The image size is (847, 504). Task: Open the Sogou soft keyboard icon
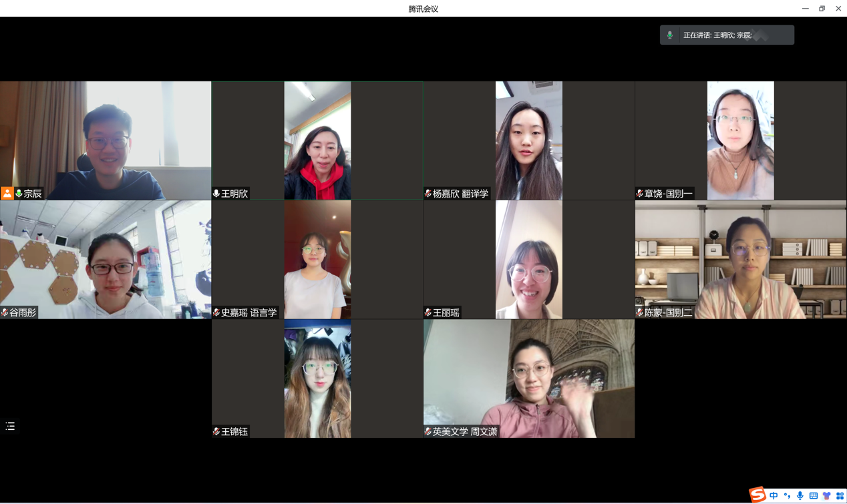point(813,496)
